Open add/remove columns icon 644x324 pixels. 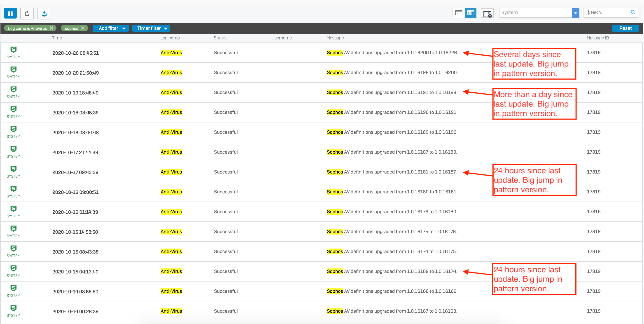tap(487, 14)
